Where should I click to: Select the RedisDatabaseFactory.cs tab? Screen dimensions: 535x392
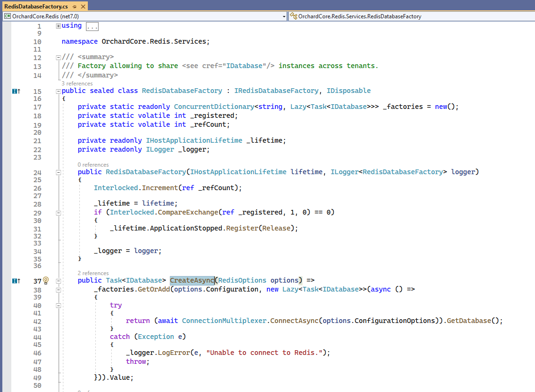(36, 6)
